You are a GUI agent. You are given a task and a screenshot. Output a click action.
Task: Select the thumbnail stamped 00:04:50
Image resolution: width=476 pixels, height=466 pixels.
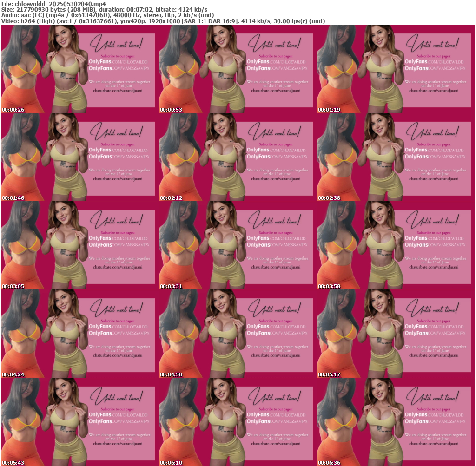[238, 334]
